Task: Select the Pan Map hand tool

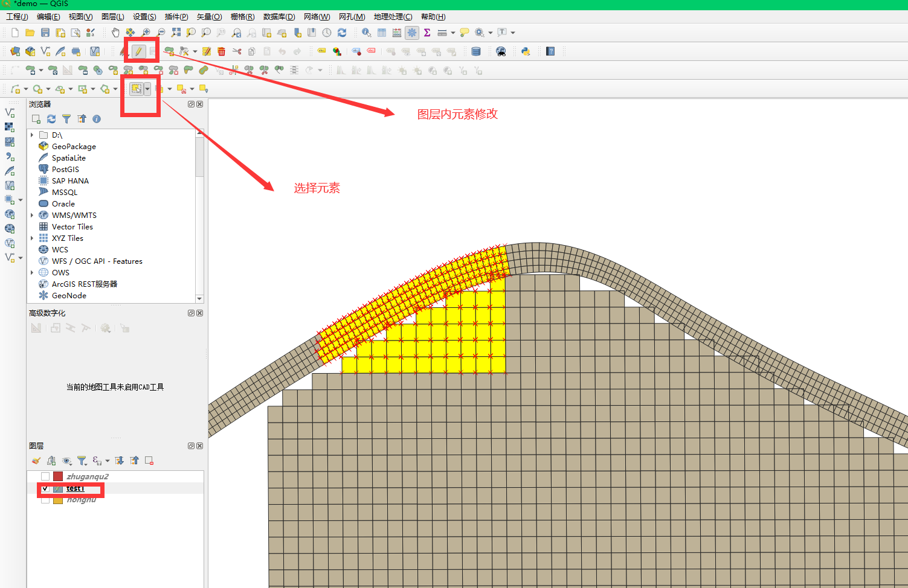Action: 115,33
